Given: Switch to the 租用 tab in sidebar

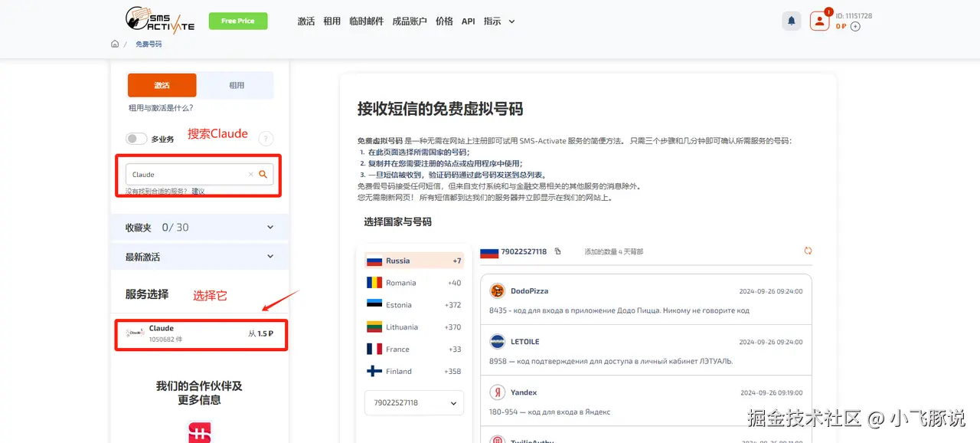Looking at the screenshot, I should point(237,85).
